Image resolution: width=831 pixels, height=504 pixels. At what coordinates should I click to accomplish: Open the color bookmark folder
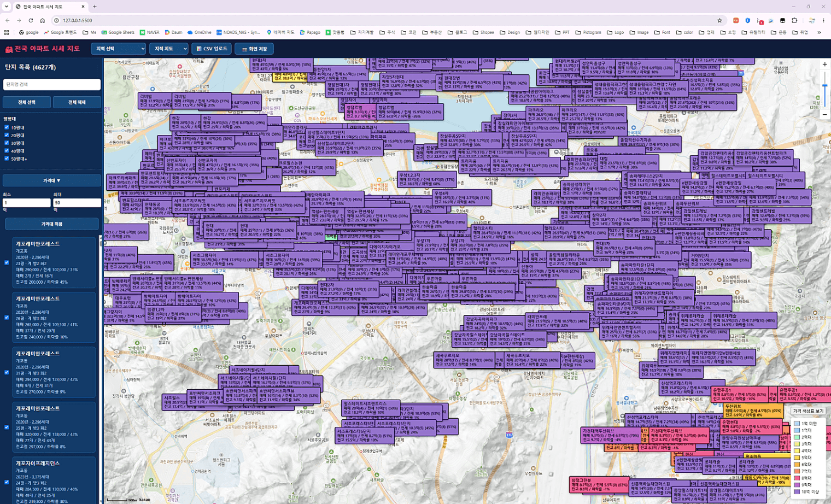coord(684,32)
